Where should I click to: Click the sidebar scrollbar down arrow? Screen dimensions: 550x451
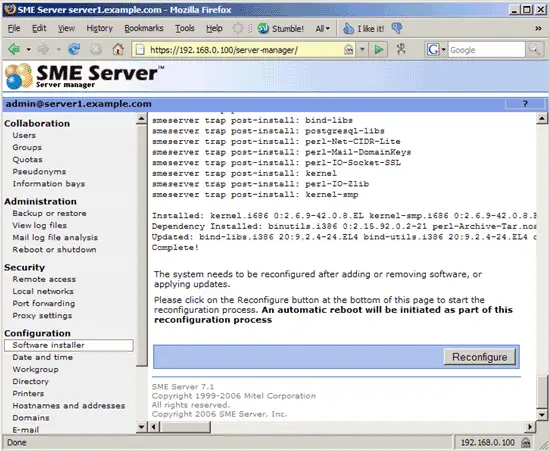pos(141,427)
